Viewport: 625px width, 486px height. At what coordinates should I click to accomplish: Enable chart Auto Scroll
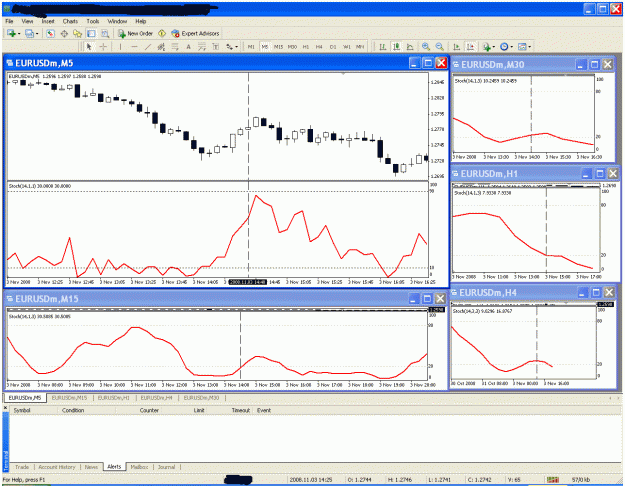457,47
